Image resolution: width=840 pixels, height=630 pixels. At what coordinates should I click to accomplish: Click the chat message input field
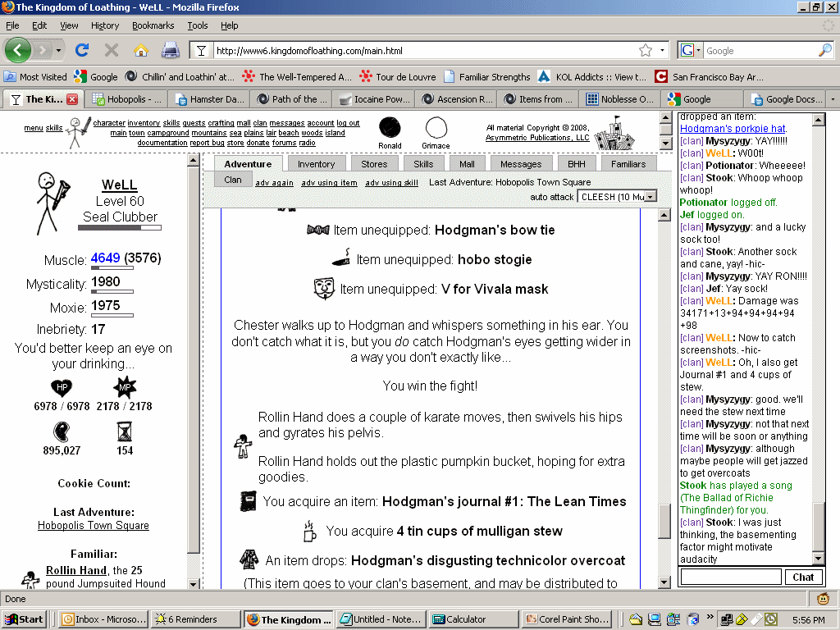click(731, 577)
